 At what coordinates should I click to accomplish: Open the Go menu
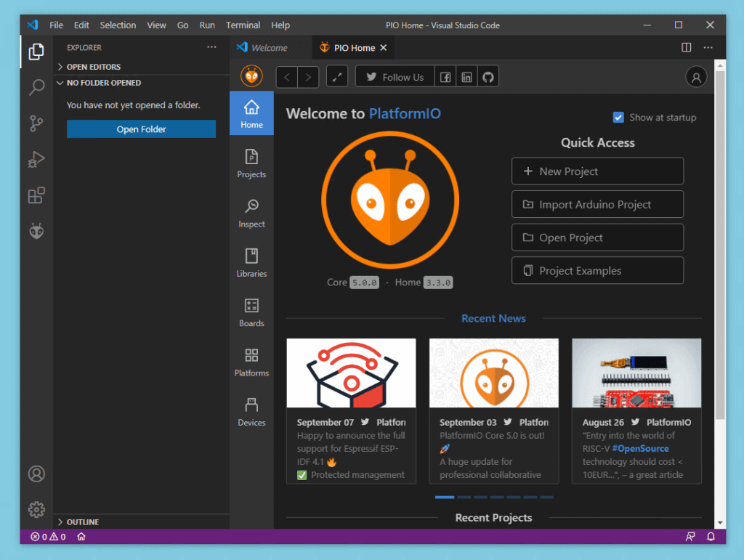click(x=182, y=25)
